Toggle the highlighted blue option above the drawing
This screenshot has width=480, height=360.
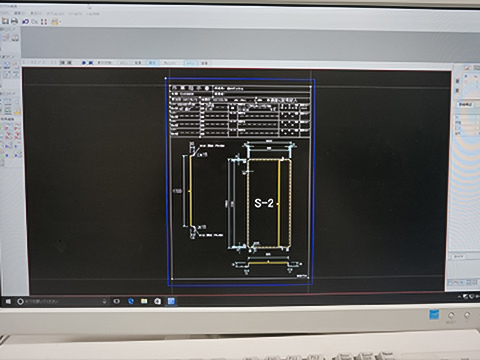152,63
